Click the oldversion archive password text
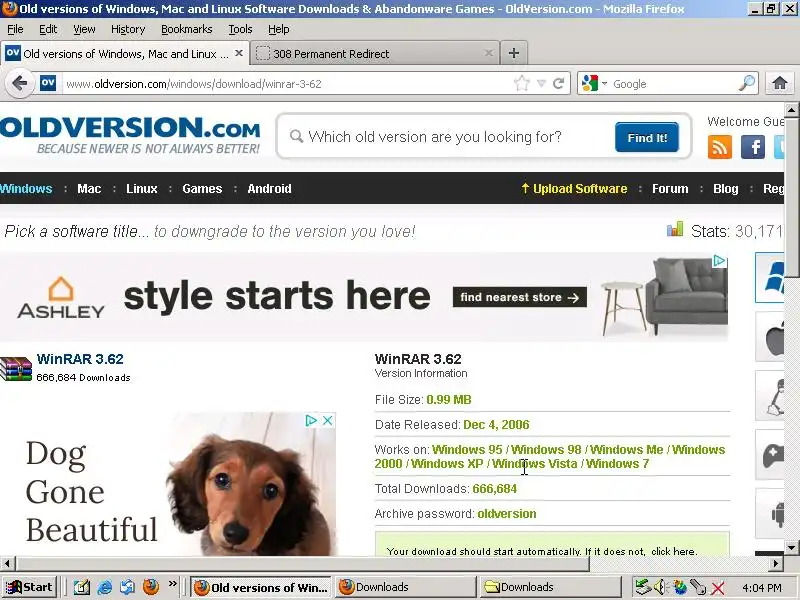Viewport: 800px width, 600px height. [x=507, y=513]
